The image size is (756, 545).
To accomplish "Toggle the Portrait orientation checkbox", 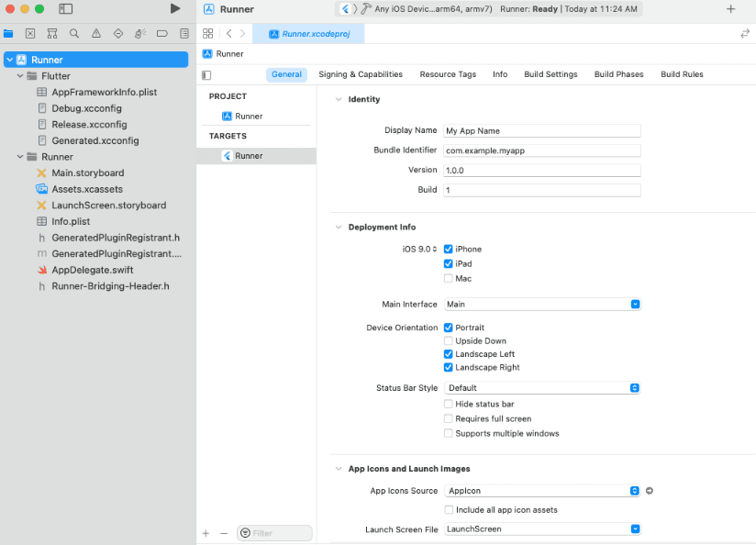I will 449,328.
